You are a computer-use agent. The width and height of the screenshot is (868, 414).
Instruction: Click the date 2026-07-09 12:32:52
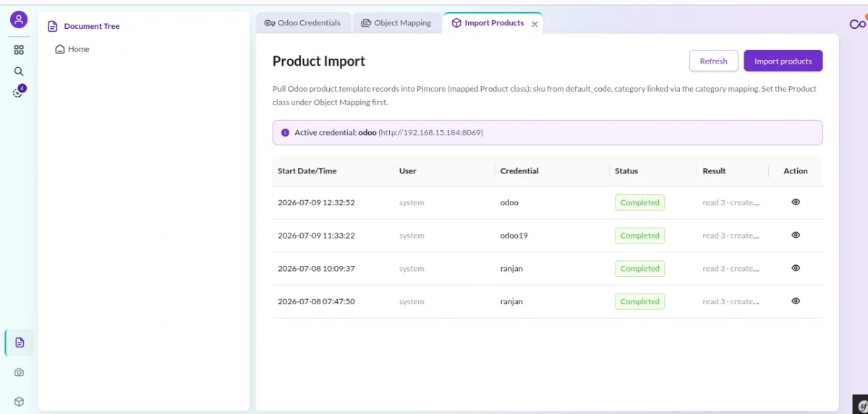coord(316,203)
